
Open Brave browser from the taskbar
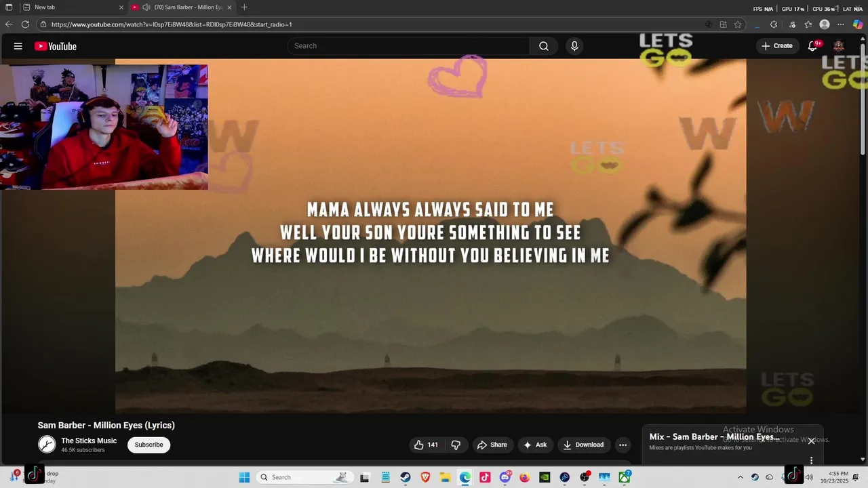click(425, 477)
